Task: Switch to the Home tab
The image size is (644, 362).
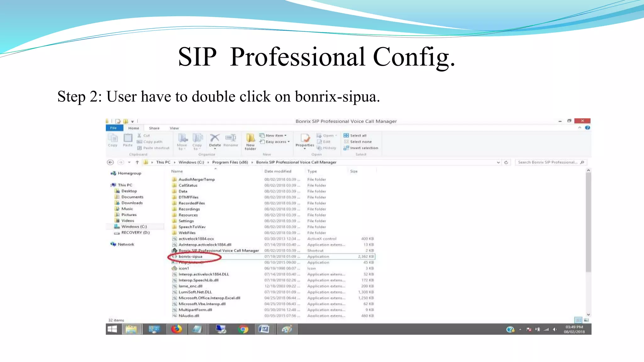Action: click(x=134, y=128)
